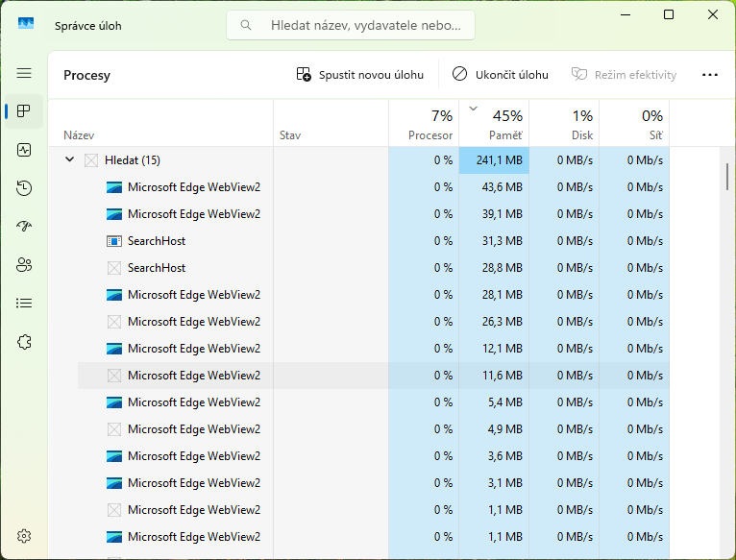Open the Startup apps sidebar icon
Image resolution: width=736 pixels, height=560 pixels.
pos(24,227)
